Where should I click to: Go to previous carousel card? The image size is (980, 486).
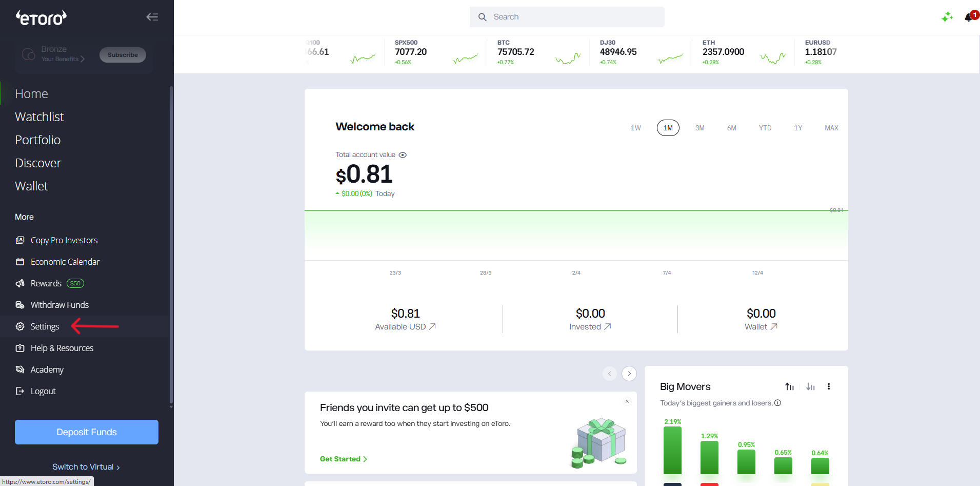(x=610, y=374)
